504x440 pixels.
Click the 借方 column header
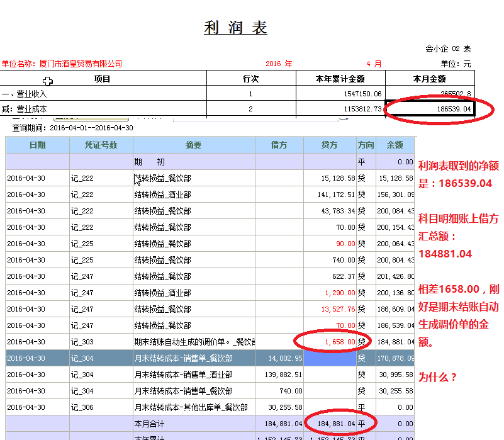(x=279, y=145)
